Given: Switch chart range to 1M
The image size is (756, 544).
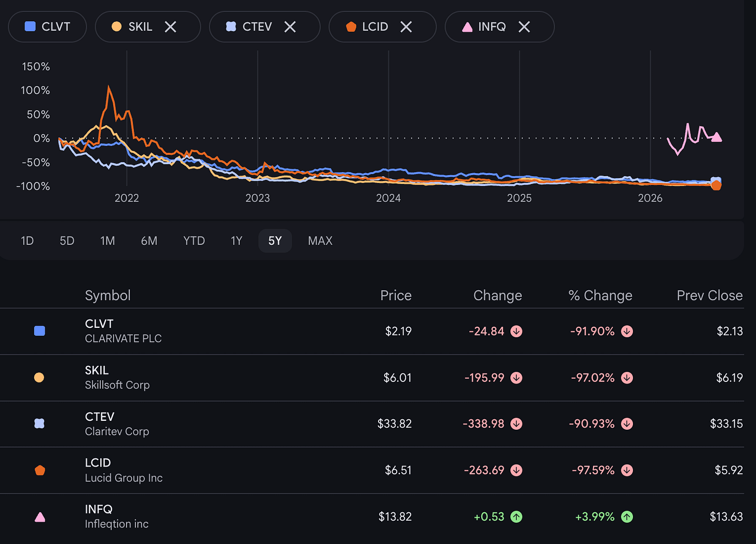Looking at the screenshot, I should pos(107,241).
